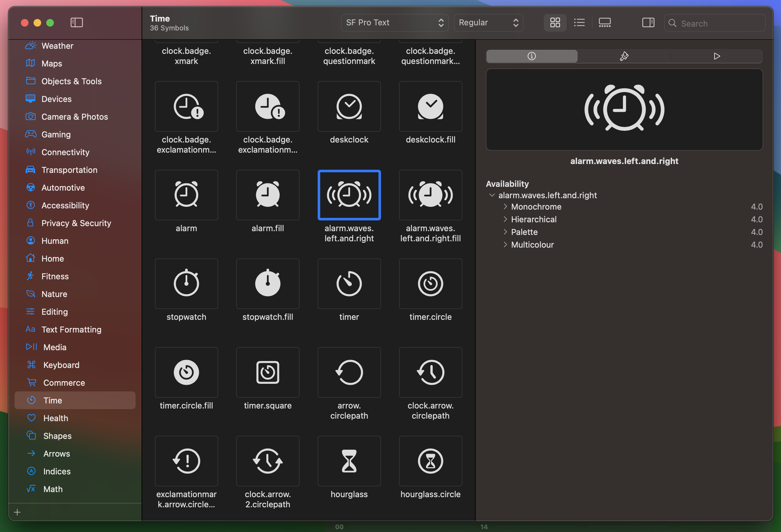This screenshot has width=781, height=532.
Task: Select the stopwatch.fill symbol
Action: (x=268, y=284)
